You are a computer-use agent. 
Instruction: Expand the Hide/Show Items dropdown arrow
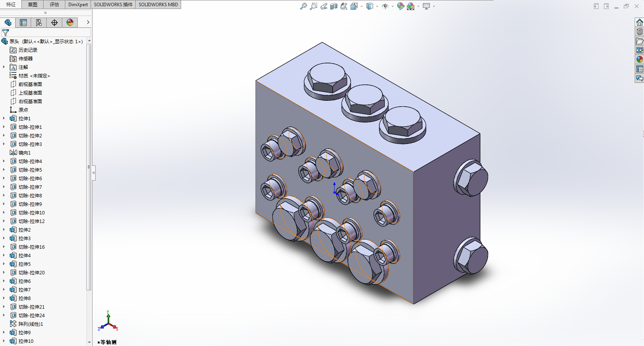coord(393,6)
